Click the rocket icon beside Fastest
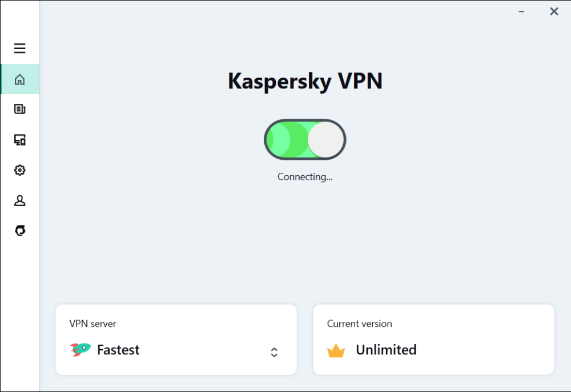 [x=81, y=350]
